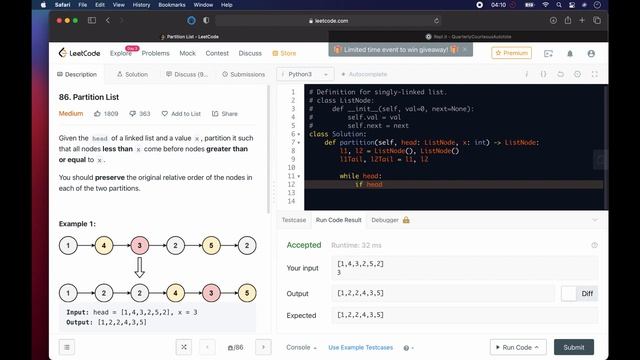This screenshot has height=360, width=640.
Task: Open Contest in the top navigation
Action: click(217, 53)
